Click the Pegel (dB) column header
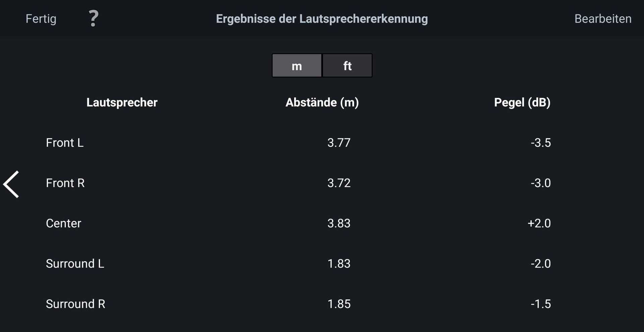The width and height of the screenshot is (644, 332). 522,102
